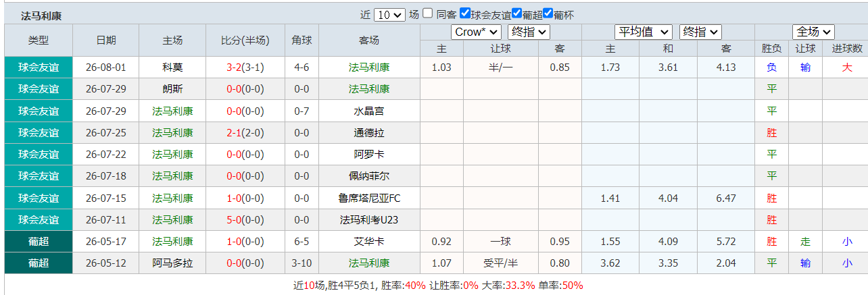Viewport: 868px width, 295px height.
Task: Uncheck the 葡超 filter checkbox
Action: point(517,14)
